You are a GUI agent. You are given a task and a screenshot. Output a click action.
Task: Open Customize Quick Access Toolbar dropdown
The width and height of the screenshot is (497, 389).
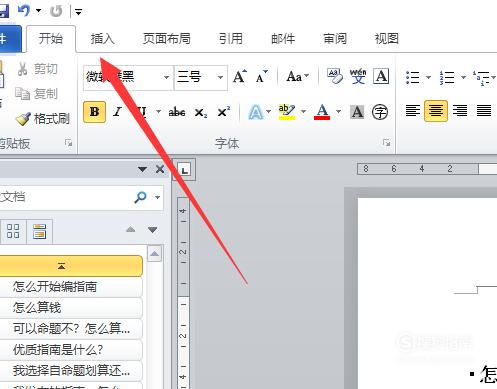(x=78, y=12)
